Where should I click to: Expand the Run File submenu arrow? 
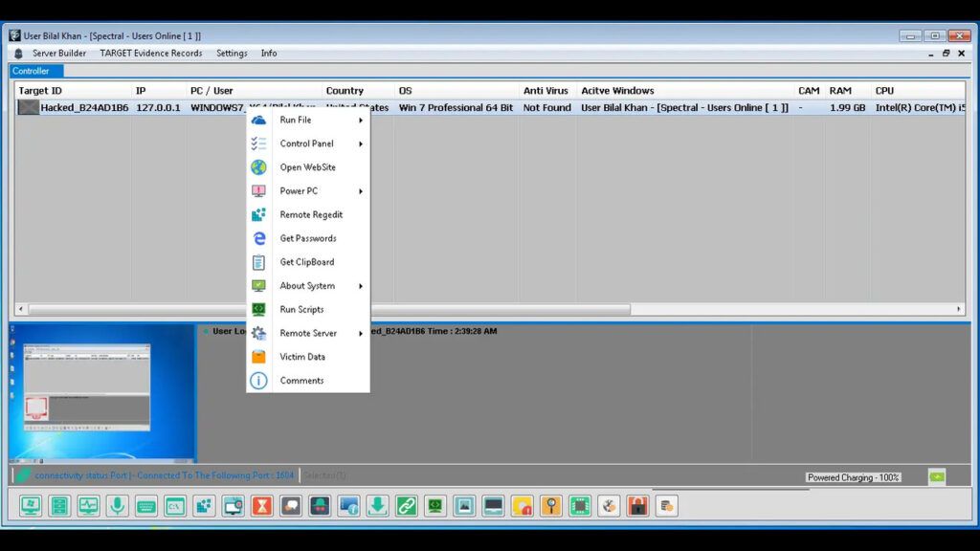click(x=361, y=120)
